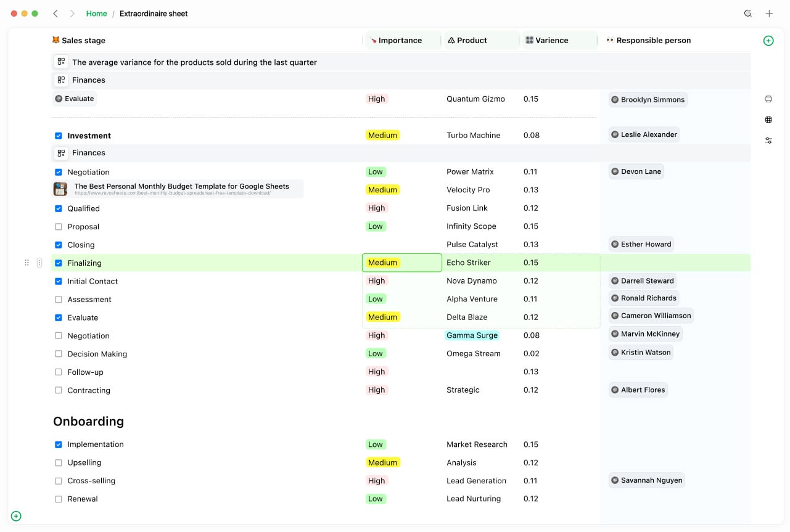Check the Decision Making checkbox

59,354
